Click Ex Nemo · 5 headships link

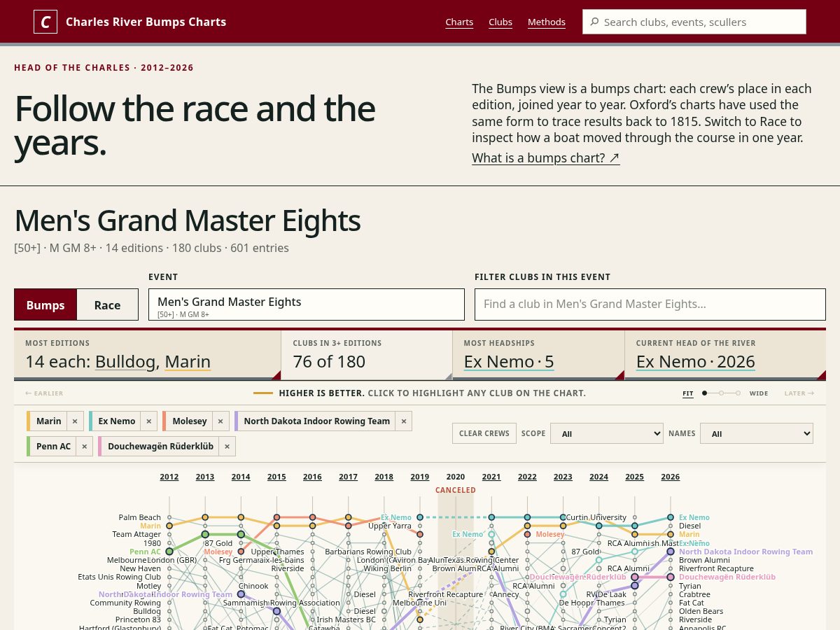(509, 362)
